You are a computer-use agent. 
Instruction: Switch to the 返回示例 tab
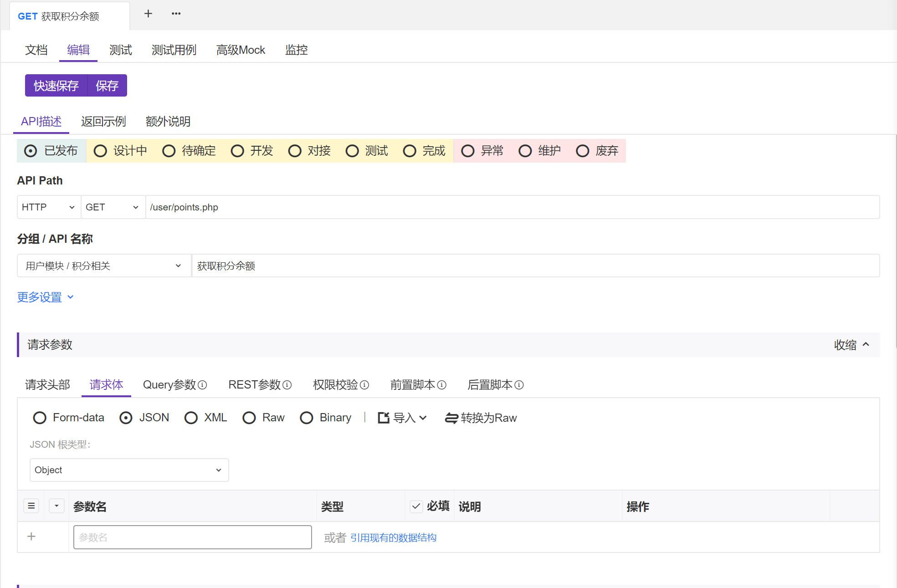tap(103, 121)
